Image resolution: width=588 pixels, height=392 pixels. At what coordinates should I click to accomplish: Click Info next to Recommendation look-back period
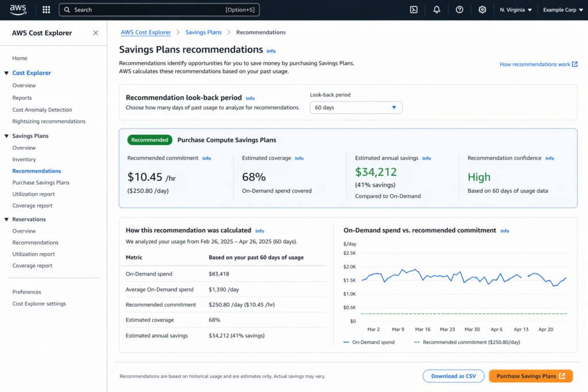(250, 98)
